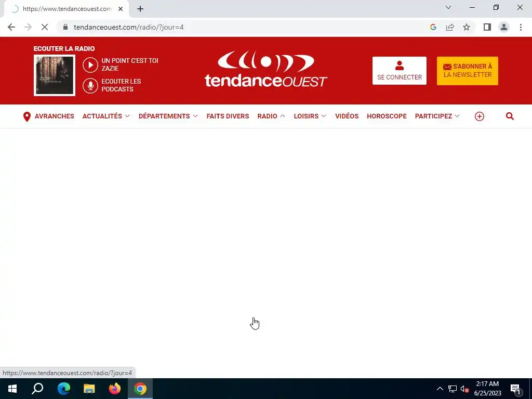The height and width of the screenshot is (399, 532).
Task: Play the live radio stream button
Action: pyautogui.click(x=90, y=65)
